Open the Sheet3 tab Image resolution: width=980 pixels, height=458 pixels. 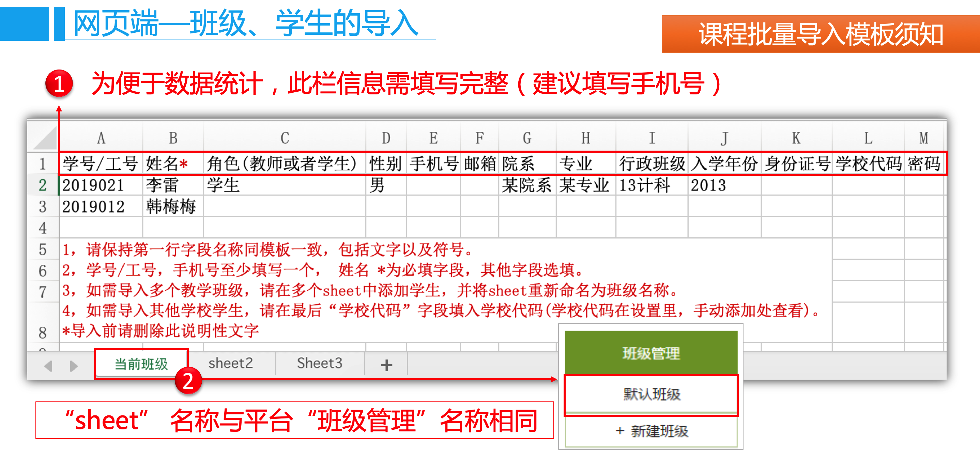[320, 363]
